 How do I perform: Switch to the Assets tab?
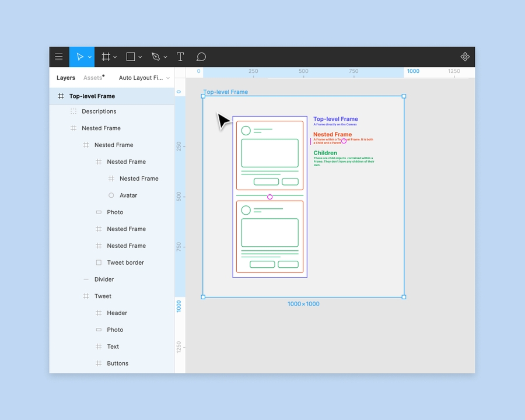pyautogui.click(x=93, y=78)
